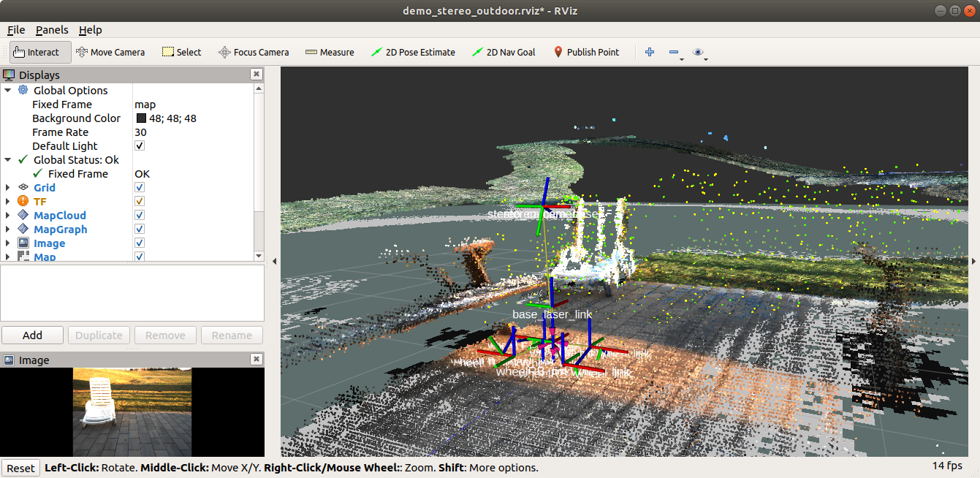Select the Publish Point tool
This screenshot has height=478, width=980.
585,52
